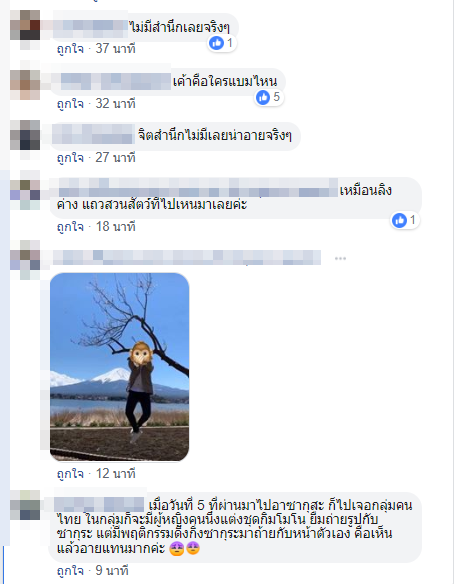Like the comment posted 27 นาที ago
Image resolution: width=454 pixels, height=584 pixels.
(70, 157)
